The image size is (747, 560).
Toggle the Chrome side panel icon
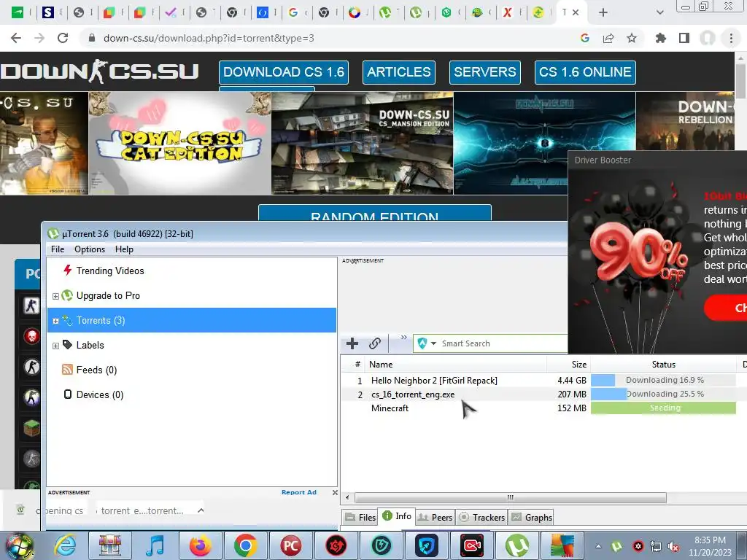(x=684, y=38)
